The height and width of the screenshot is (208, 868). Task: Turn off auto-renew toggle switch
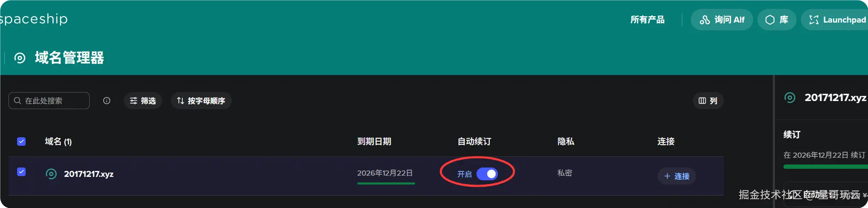coord(487,174)
